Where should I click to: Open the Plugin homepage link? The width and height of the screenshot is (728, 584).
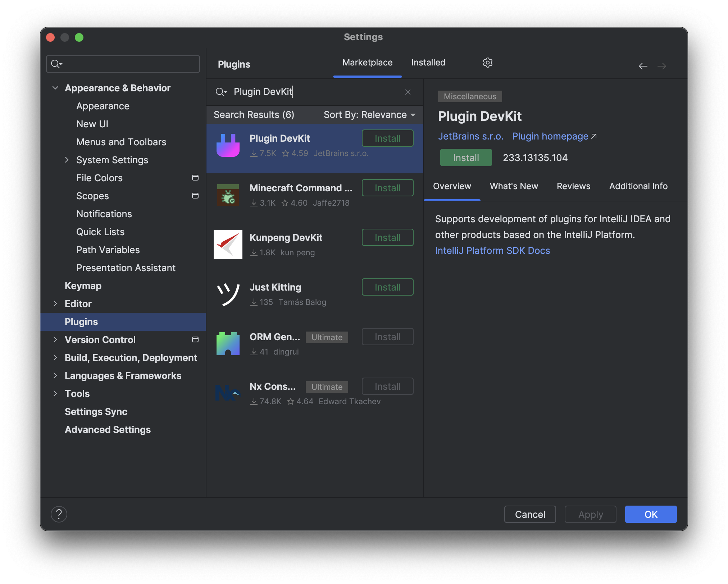554,136
